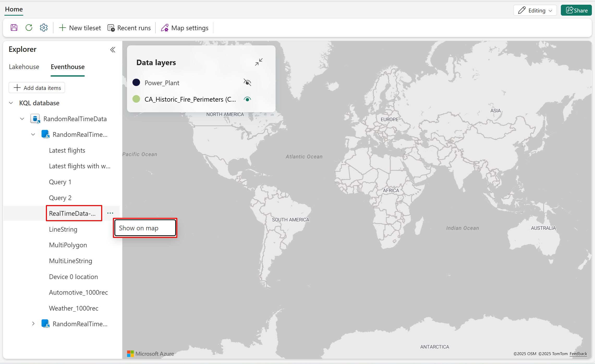The width and height of the screenshot is (595, 364).
Task: Collapse the Explorer panel with double chevron
Action: pyautogui.click(x=113, y=50)
